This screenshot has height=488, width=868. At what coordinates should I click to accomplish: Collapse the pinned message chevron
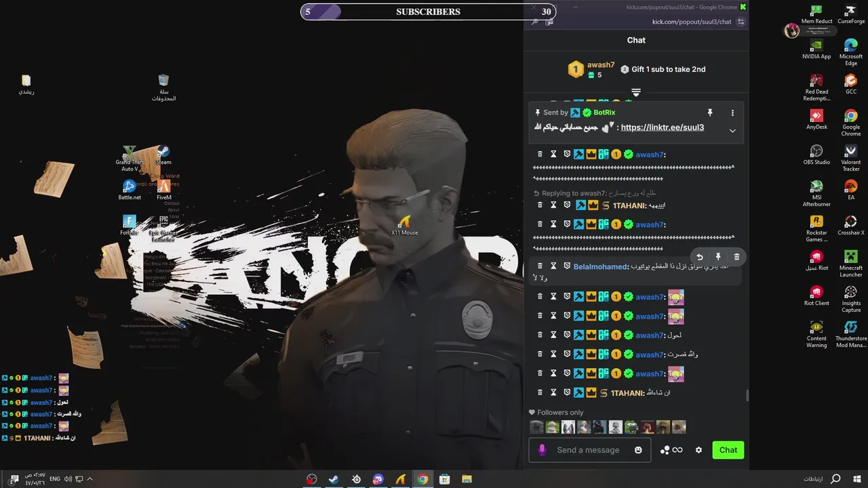732,131
